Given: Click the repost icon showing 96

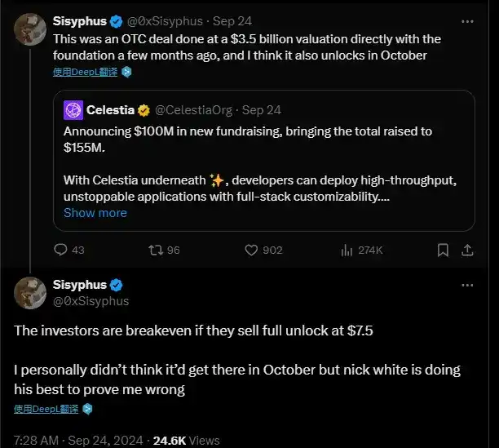Looking at the screenshot, I should click(153, 251).
